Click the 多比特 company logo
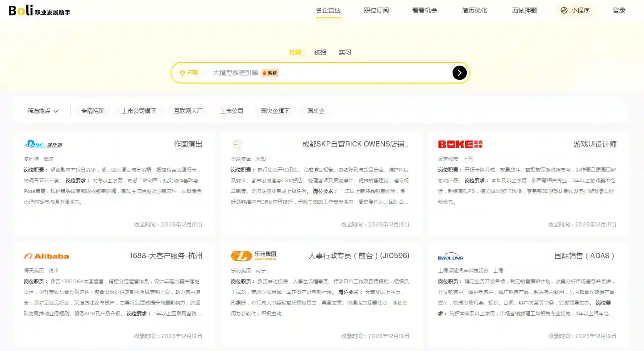 pos(44,144)
